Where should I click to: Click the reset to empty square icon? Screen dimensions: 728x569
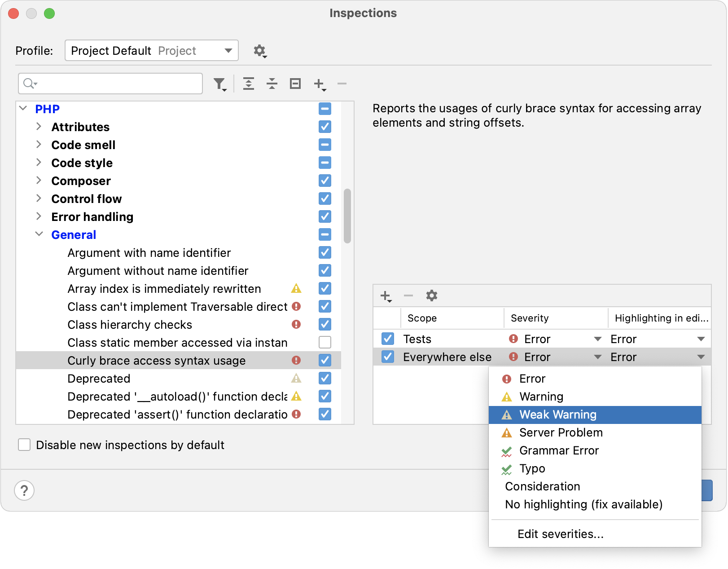[x=295, y=84]
